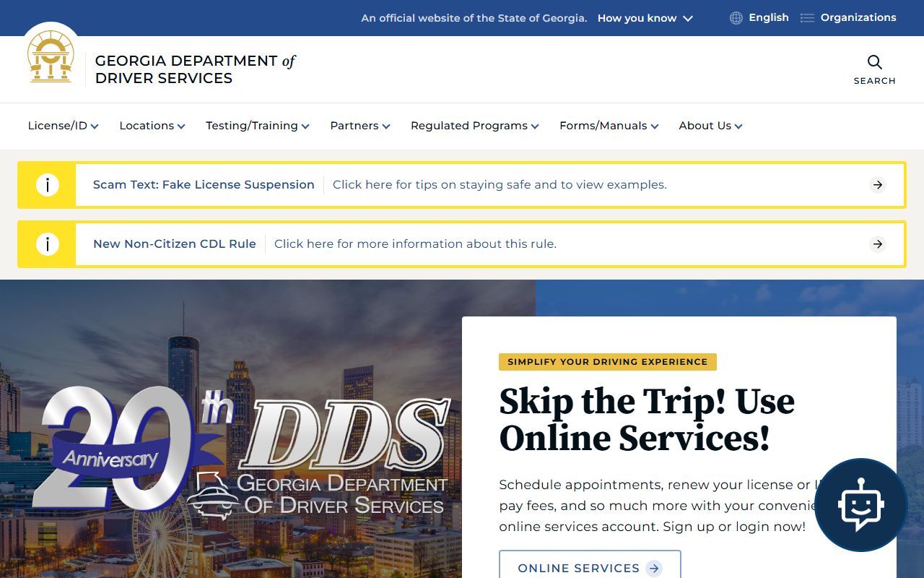Open the About Us menu

click(x=710, y=126)
